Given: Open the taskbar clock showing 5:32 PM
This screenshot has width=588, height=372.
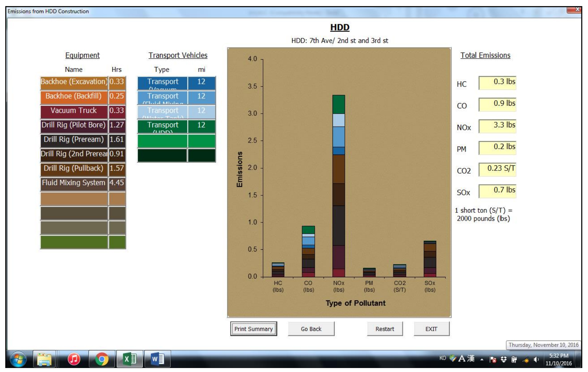Looking at the screenshot, I should click(558, 359).
